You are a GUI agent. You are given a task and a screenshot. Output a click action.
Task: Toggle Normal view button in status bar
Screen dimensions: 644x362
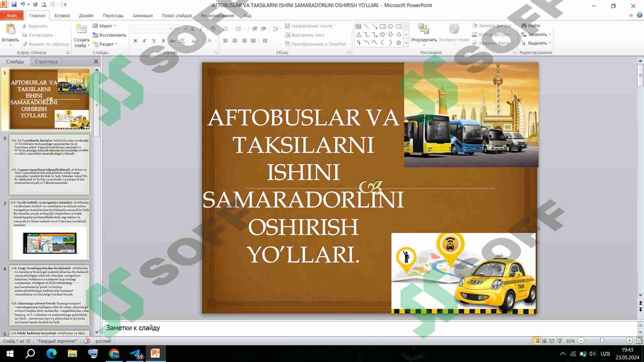click(536, 341)
